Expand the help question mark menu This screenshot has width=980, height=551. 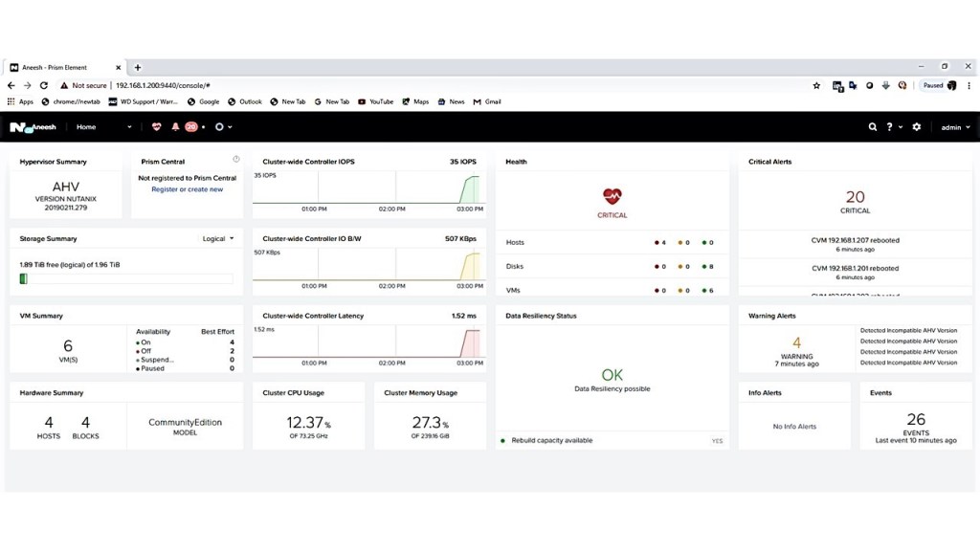893,126
